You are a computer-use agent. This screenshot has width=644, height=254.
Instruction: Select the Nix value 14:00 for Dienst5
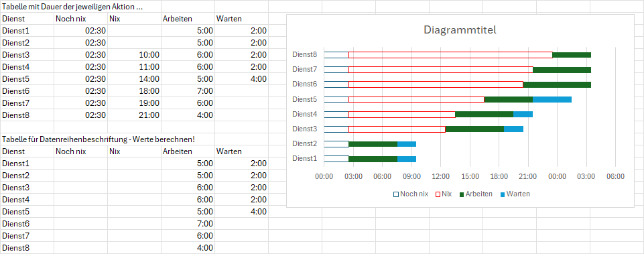134,79
